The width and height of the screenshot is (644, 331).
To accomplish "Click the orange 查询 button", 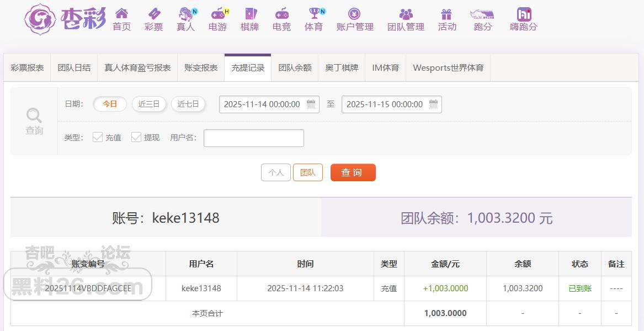I will 353,172.
